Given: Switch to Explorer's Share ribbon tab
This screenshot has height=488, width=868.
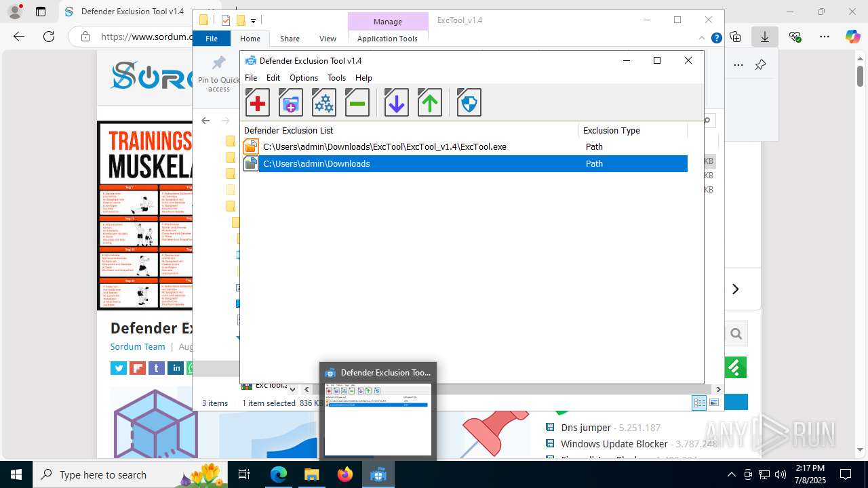Looking at the screenshot, I should (290, 39).
